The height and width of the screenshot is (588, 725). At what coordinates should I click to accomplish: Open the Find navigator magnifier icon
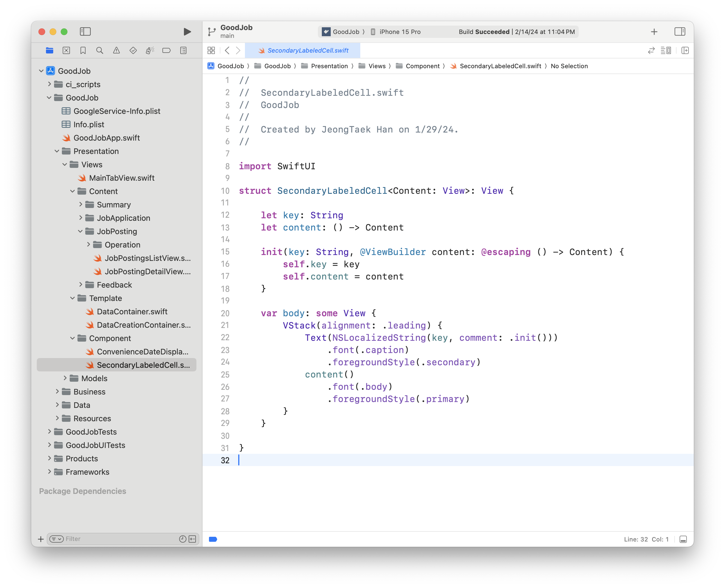point(100,50)
